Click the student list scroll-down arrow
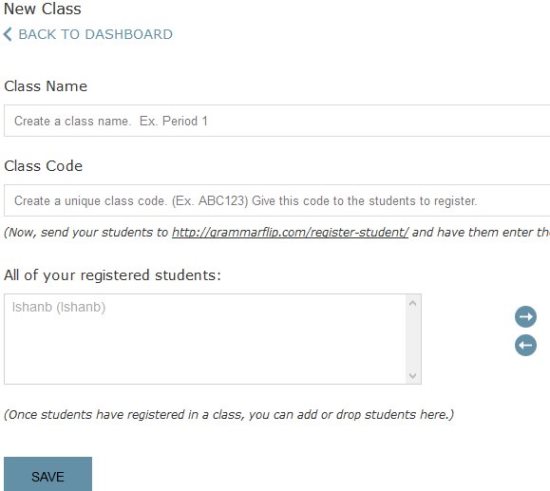550x491 pixels. [x=413, y=376]
